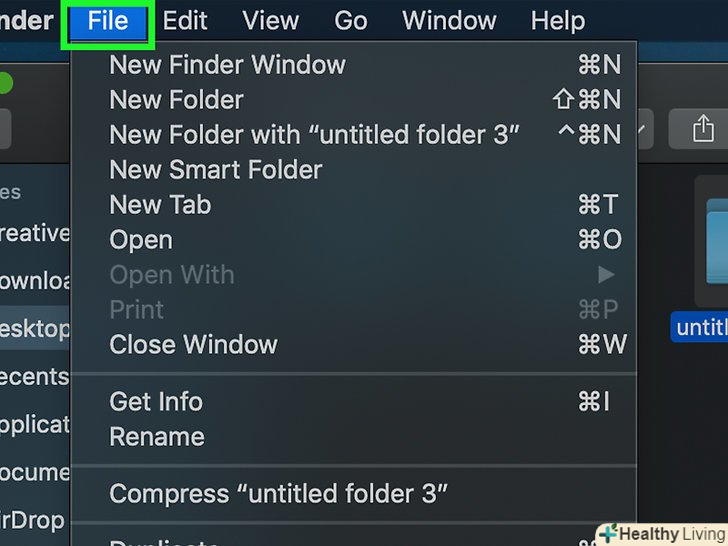Image resolution: width=728 pixels, height=546 pixels.
Task: Select Get Info menu item
Action: [156, 402]
